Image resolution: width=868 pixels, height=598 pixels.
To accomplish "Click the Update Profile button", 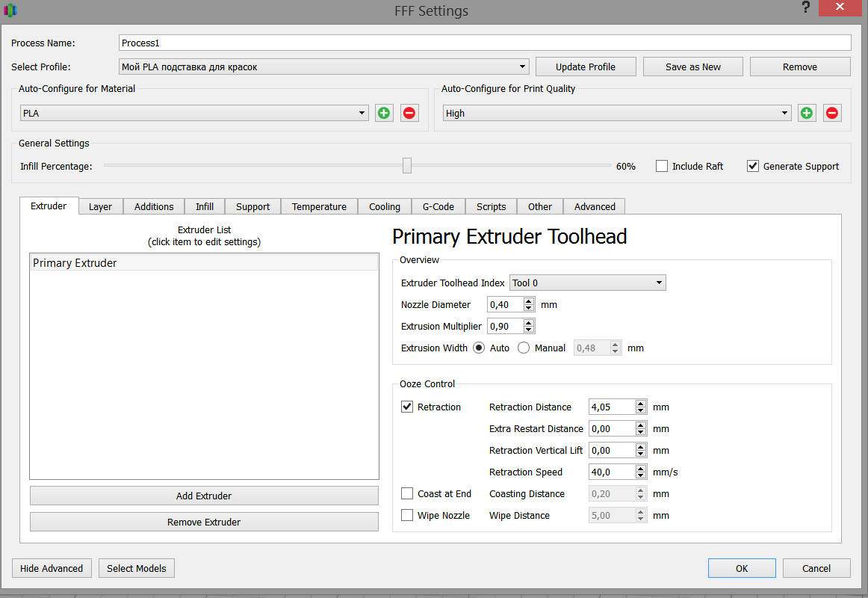I will click(x=586, y=67).
